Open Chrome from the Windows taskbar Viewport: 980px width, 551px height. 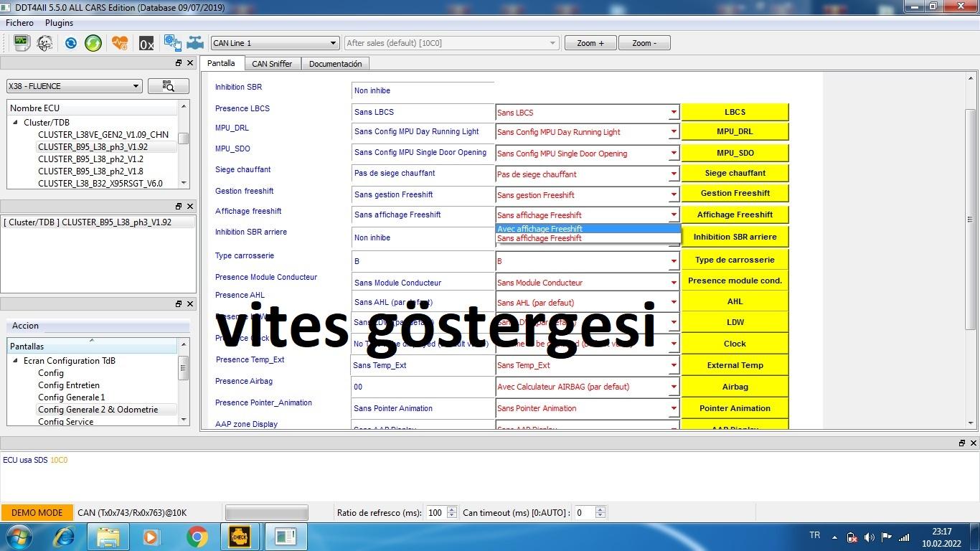(197, 537)
